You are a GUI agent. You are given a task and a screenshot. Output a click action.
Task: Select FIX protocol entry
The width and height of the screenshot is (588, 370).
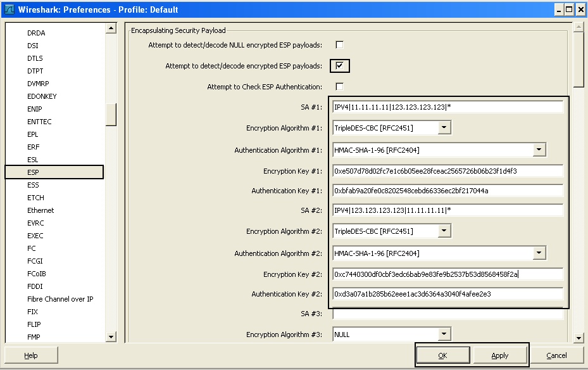click(x=33, y=312)
